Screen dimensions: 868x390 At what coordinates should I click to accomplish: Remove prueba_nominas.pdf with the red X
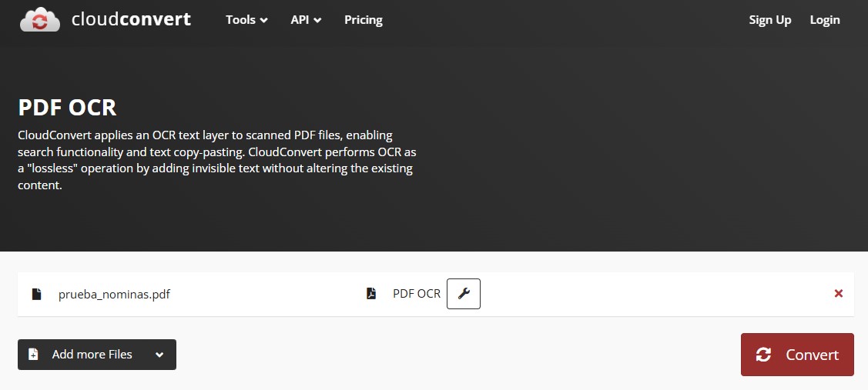[x=839, y=293]
